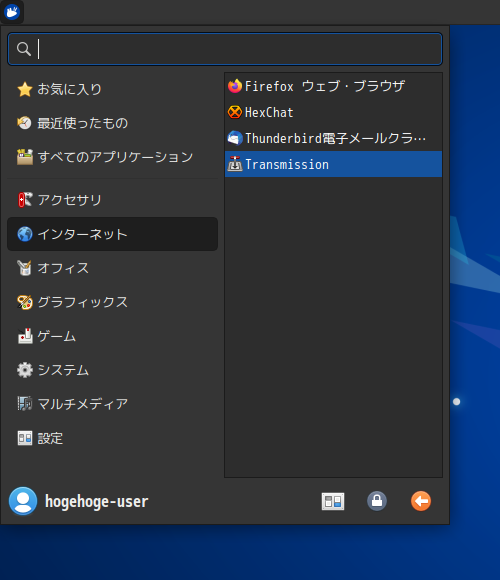This screenshot has height=580, width=500.
Task: Launch Thunderbird電子メールクライアント
Action: coord(333,138)
